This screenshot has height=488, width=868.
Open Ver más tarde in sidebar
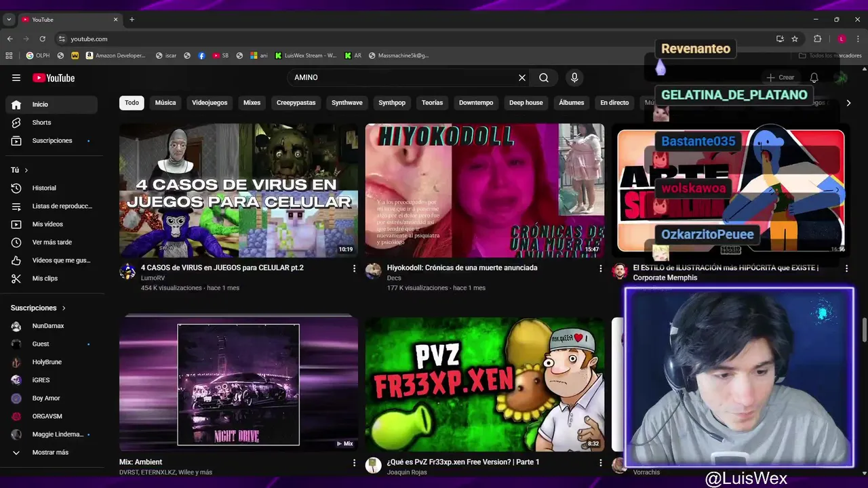click(52, 243)
